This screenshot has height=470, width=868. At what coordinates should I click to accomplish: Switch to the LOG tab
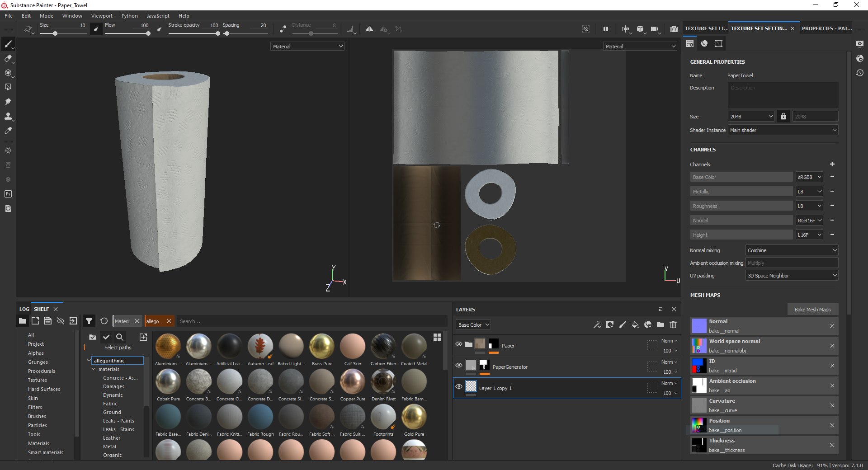click(24, 309)
